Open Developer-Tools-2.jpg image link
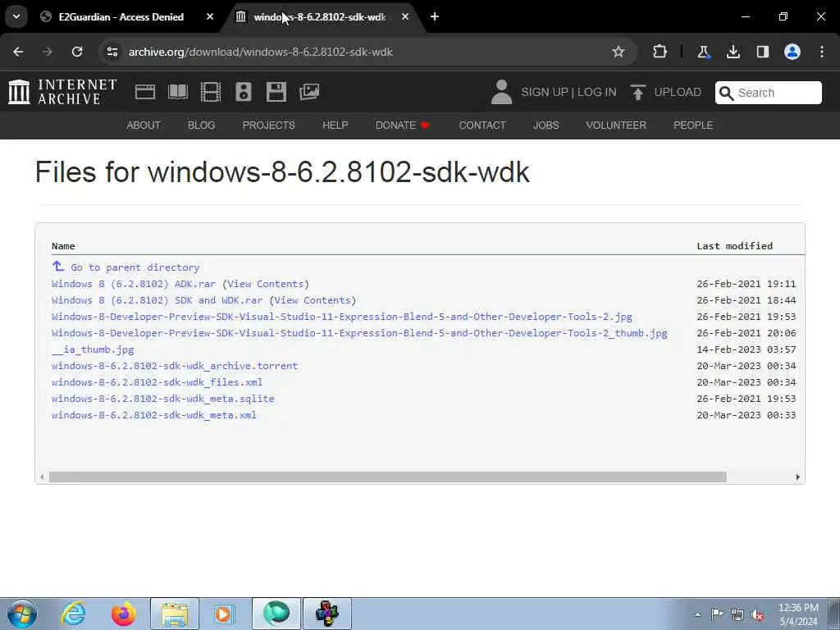Screen dimensions: 840x630 (342, 317)
